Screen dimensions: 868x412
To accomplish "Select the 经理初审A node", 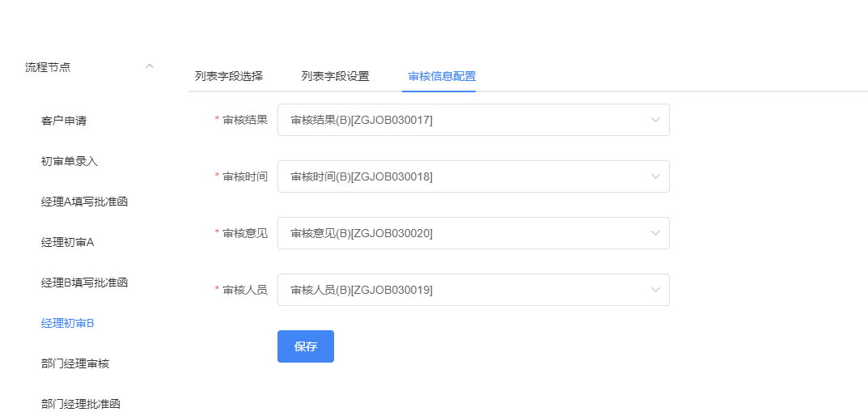I will coord(67,242).
